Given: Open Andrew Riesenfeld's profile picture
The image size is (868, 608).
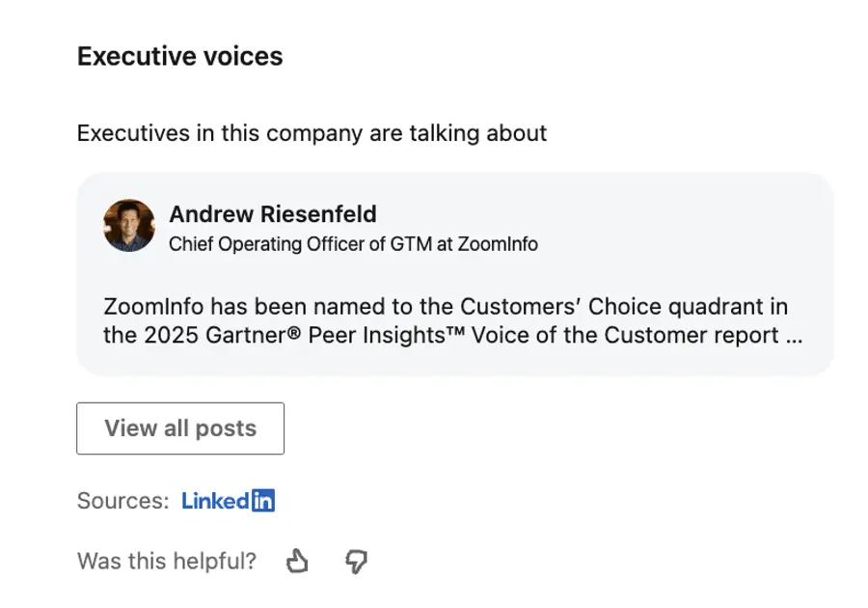Looking at the screenshot, I should coord(128,225).
